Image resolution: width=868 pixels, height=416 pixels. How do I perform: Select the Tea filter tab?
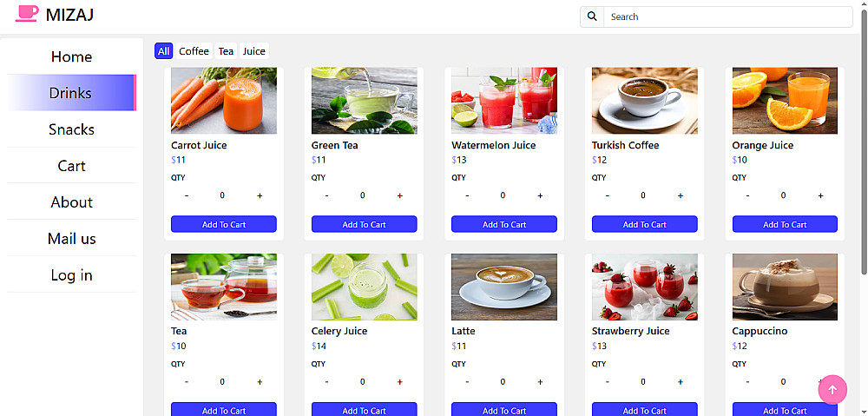(x=226, y=51)
